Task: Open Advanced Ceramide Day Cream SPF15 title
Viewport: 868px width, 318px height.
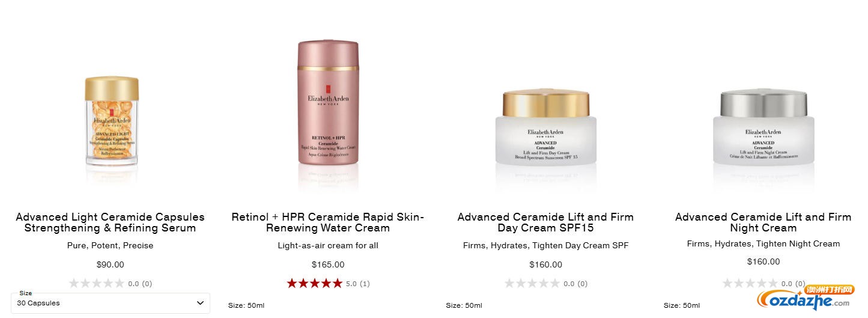Action: 545,222
